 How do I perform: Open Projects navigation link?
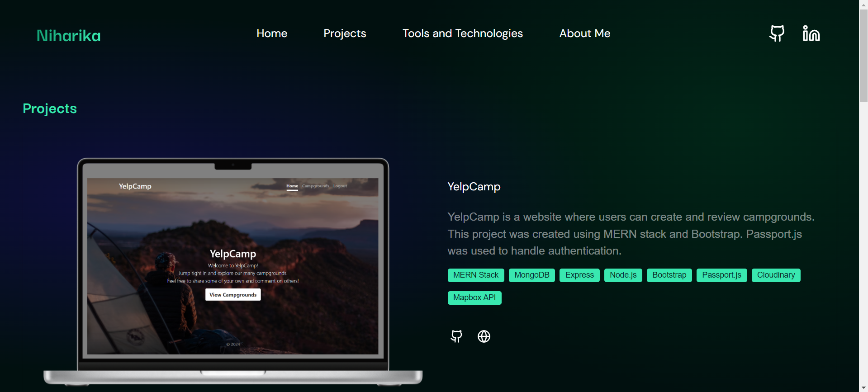pyautogui.click(x=345, y=33)
